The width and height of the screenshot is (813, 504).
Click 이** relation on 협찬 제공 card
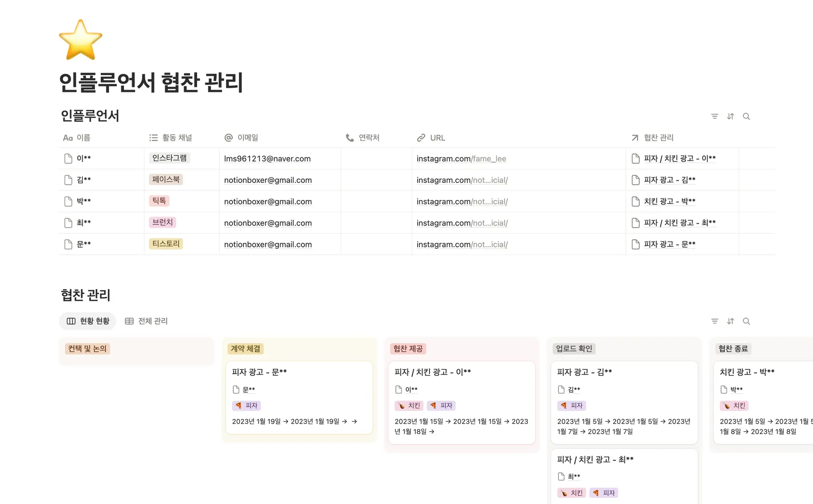pyautogui.click(x=407, y=390)
